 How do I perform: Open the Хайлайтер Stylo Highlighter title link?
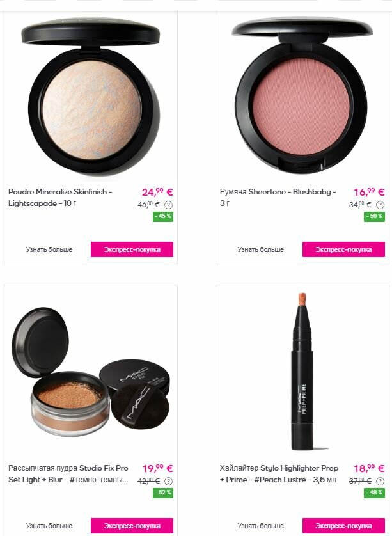[x=279, y=474]
